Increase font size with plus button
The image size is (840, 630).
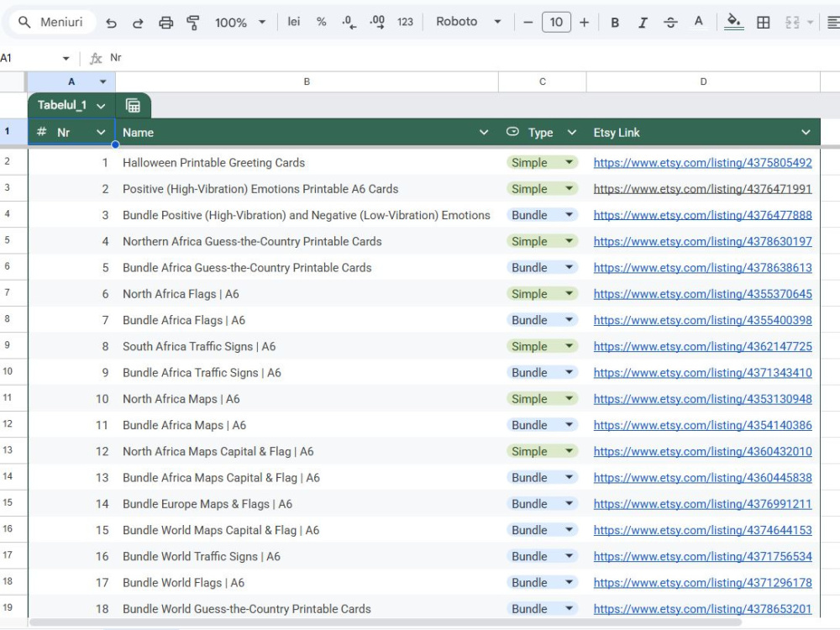(584, 23)
